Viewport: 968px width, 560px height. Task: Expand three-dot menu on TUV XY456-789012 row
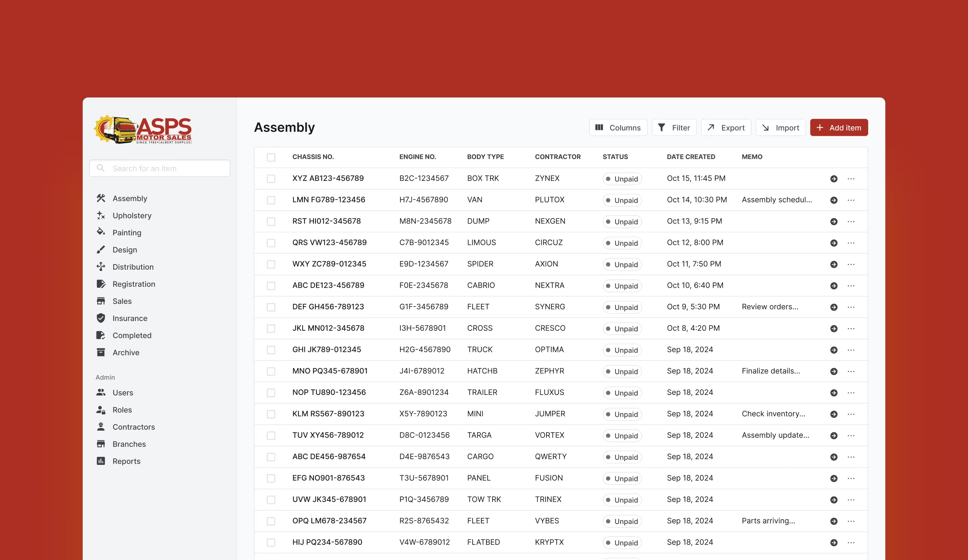point(851,435)
